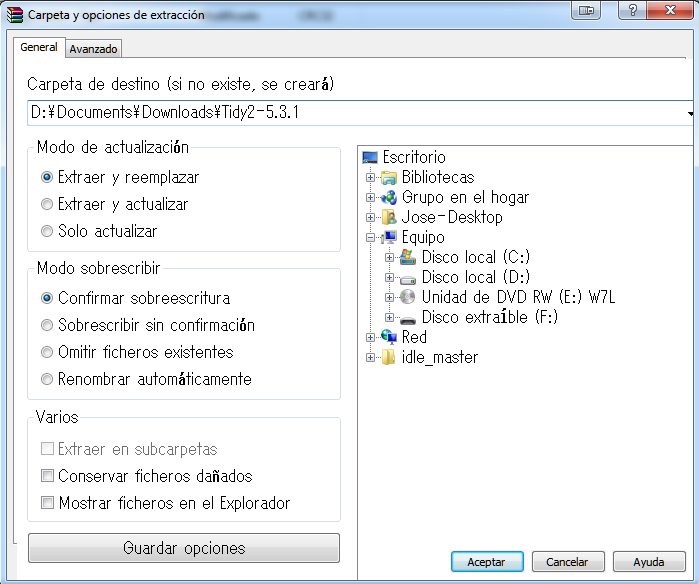This screenshot has height=584, width=699.
Task: Select Grupo en el hogar label
Action: click(x=465, y=197)
